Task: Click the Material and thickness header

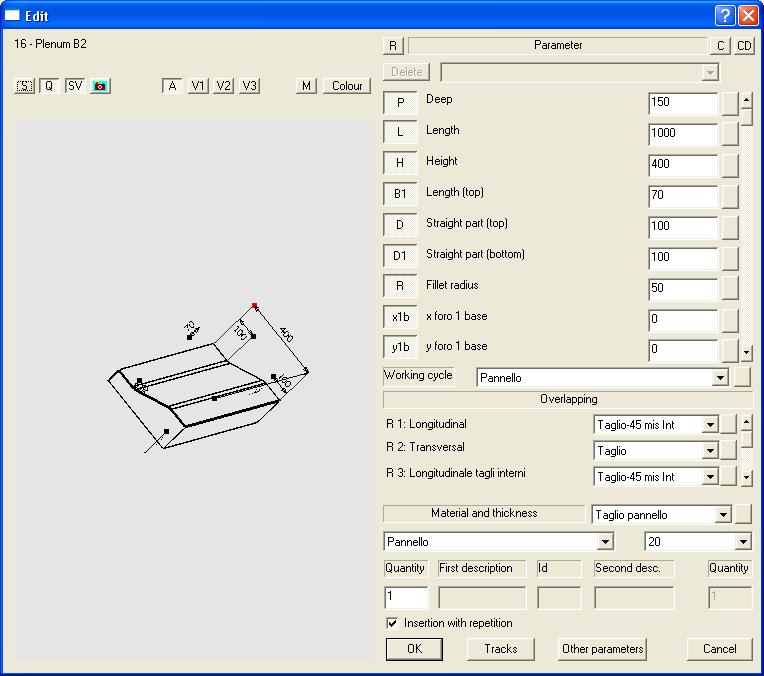Action: 484,514
